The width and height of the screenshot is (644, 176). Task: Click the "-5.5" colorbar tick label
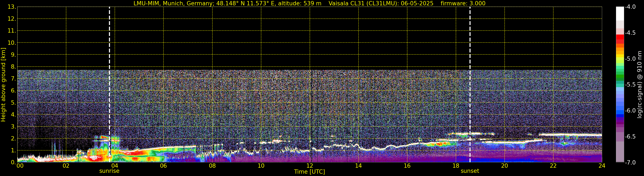click(630, 85)
